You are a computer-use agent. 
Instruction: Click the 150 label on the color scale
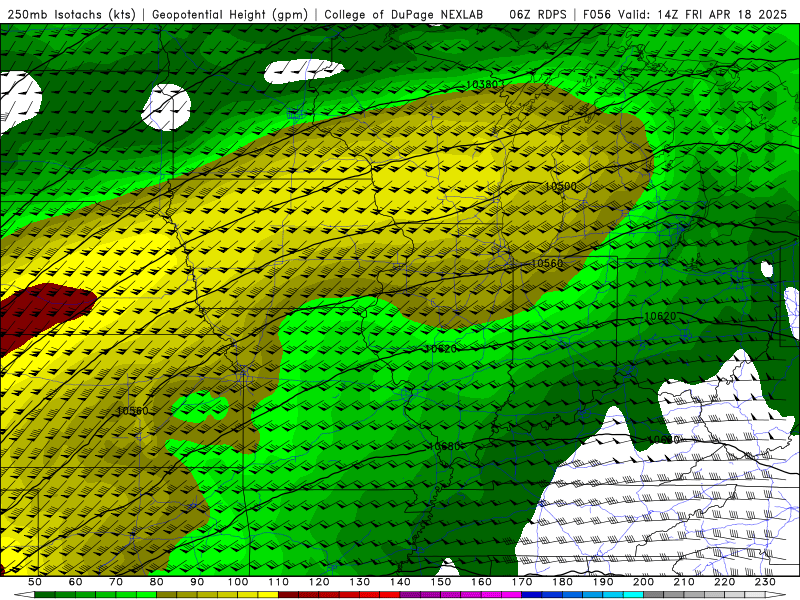[441, 582]
